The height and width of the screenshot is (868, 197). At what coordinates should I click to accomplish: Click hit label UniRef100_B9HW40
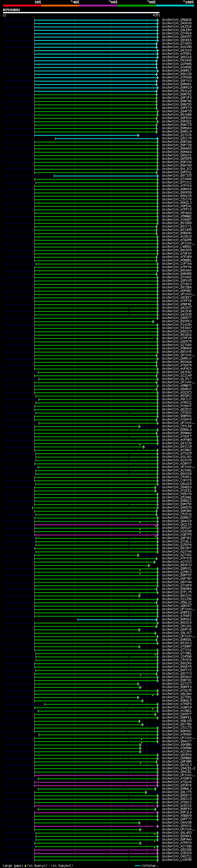pos(177,433)
